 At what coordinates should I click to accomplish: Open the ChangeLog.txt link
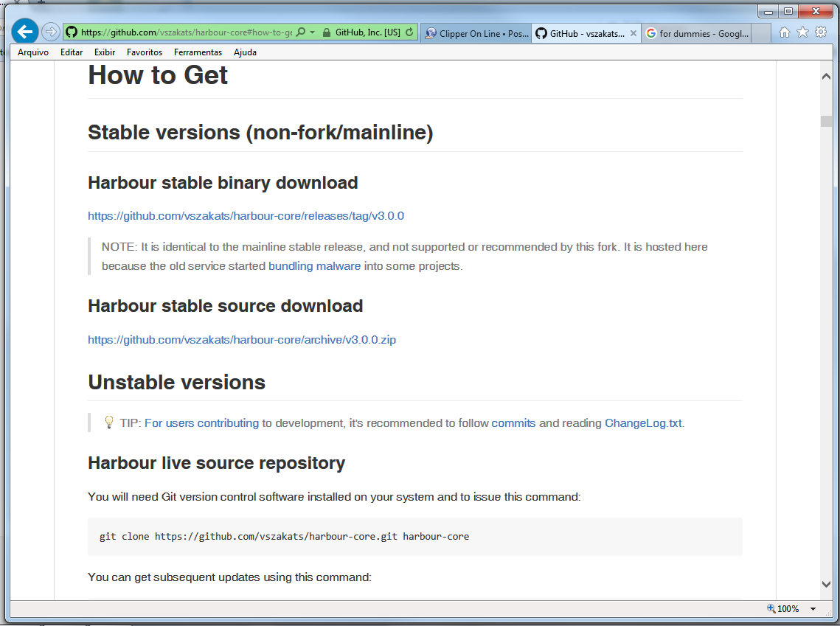[643, 423]
